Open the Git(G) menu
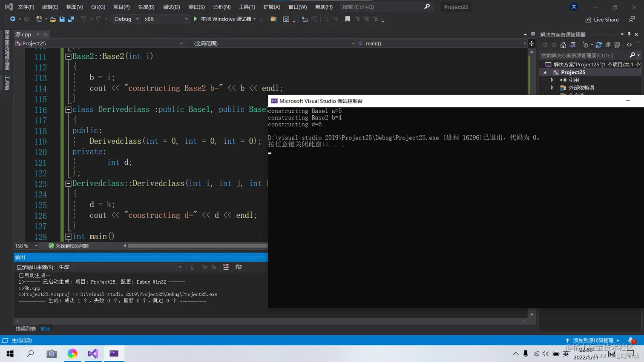Viewport: 644px width, 362px height. [x=98, y=7]
